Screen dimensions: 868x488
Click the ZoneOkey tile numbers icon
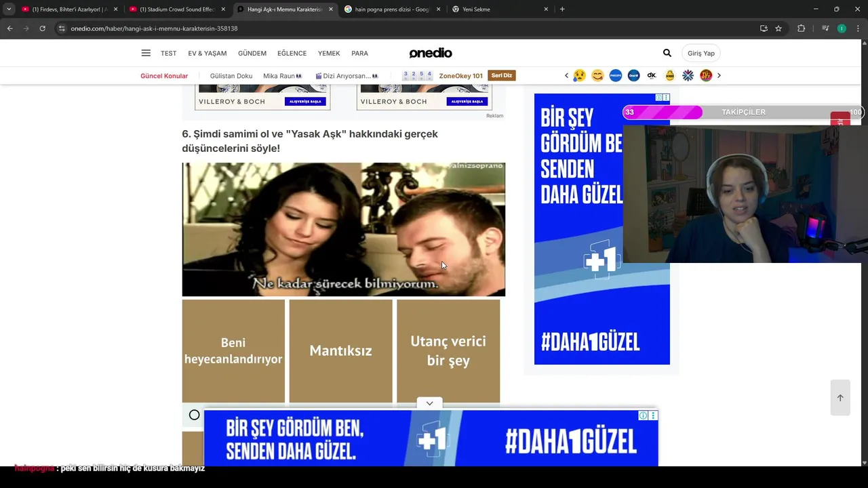click(418, 75)
